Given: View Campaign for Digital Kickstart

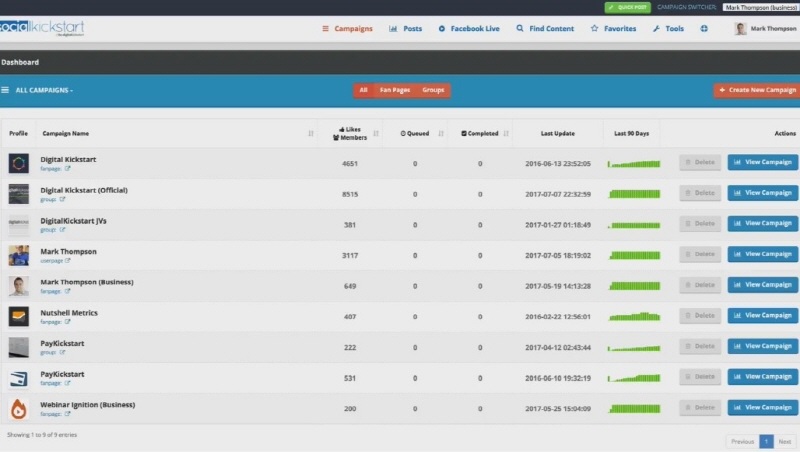Looking at the screenshot, I should [x=763, y=162].
